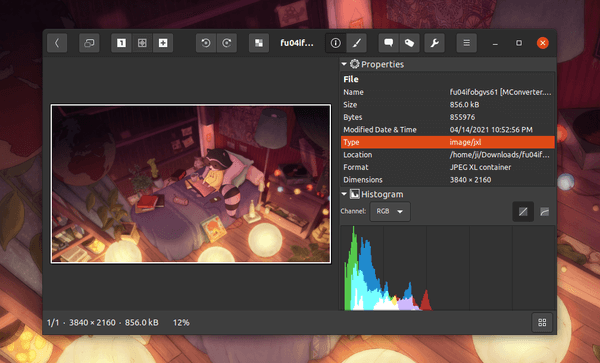Select the Format JPEG XL container row
The width and height of the screenshot is (600, 363).
click(447, 167)
